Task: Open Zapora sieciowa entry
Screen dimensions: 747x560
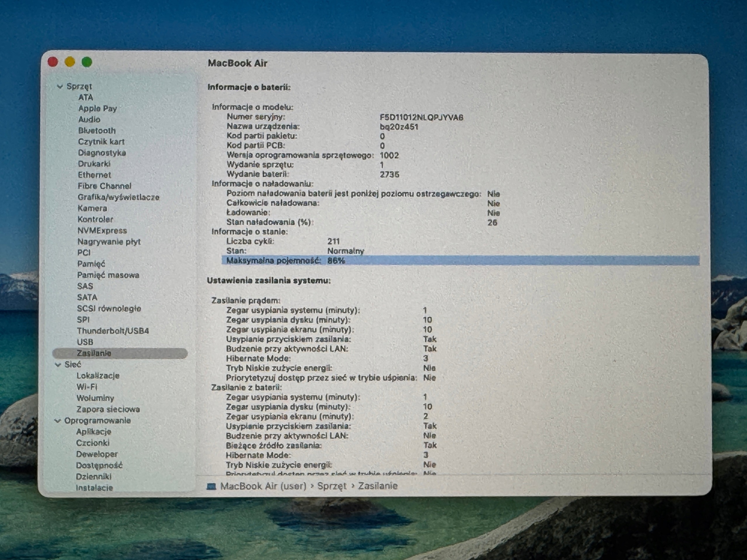Action: coord(108,409)
